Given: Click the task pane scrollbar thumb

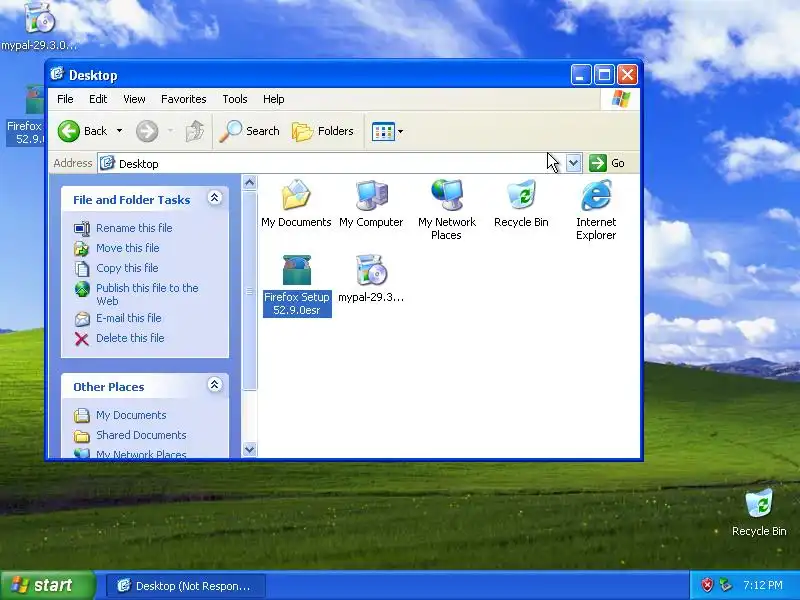Looking at the screenshot, I should click(x=249, y=291).
